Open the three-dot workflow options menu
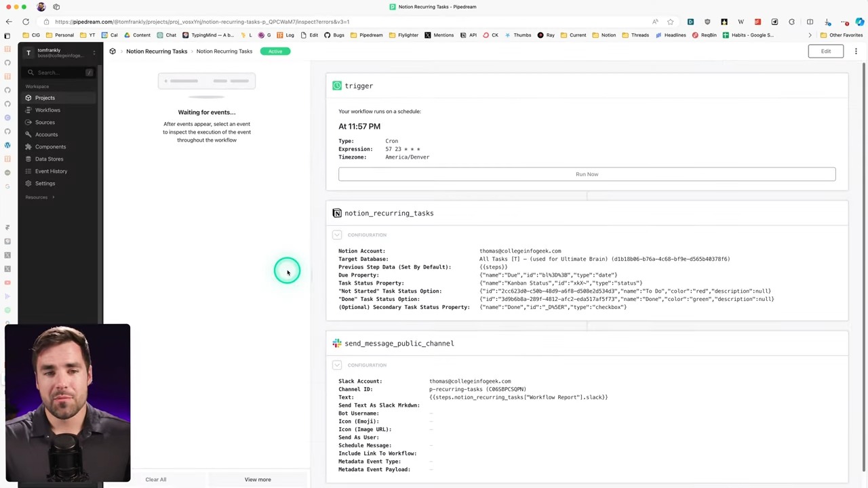 coord(856,52)
